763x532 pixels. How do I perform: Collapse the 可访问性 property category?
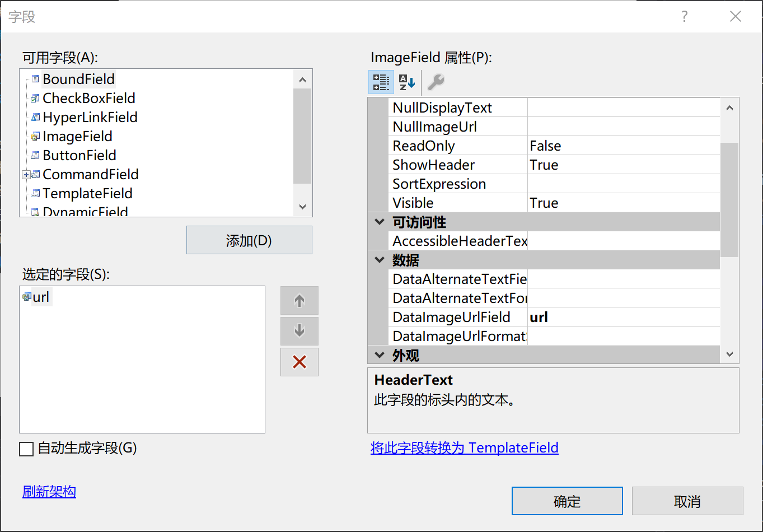click(x=380, y=222)
